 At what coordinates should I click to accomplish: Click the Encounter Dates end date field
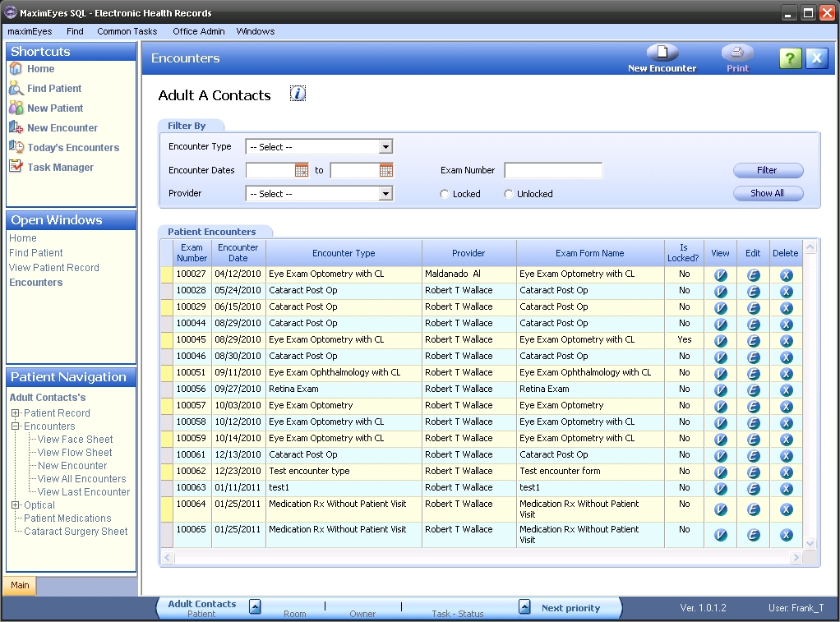pos(354,170)
